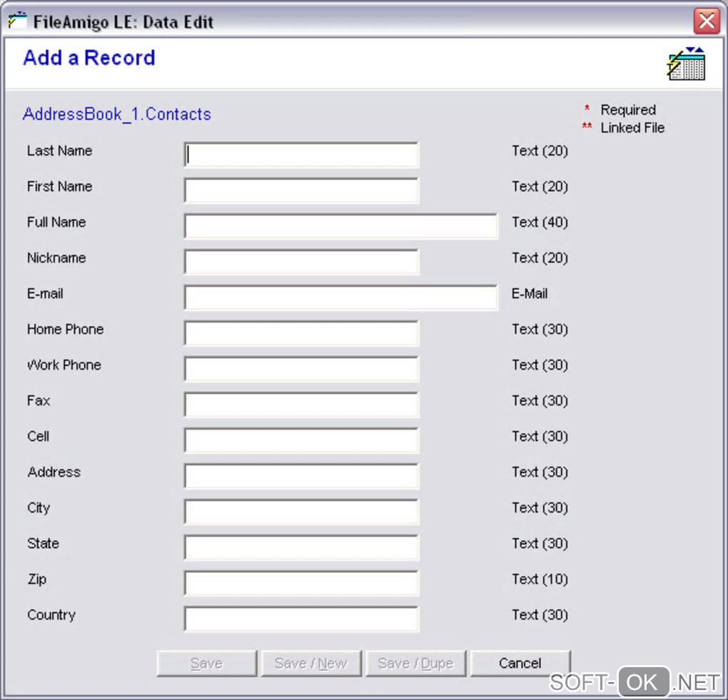Click the Last Name label
Viewport: 728px width, 700px height.
(x=59, y=151)
